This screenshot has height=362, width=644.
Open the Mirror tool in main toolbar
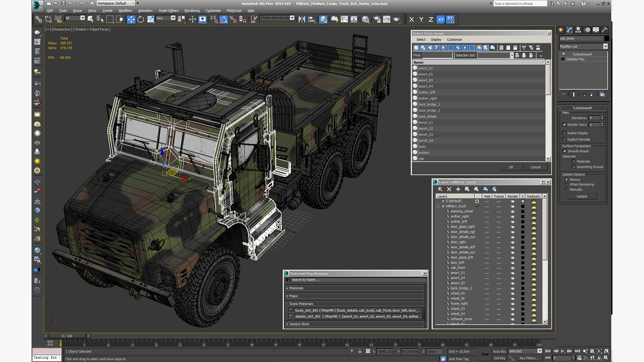[302, 19]
